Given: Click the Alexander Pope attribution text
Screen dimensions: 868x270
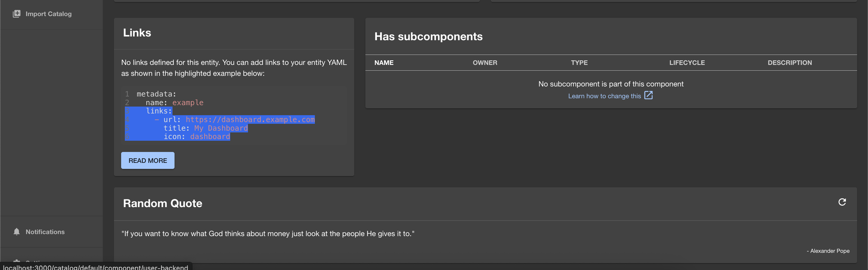Looking at the screenshot, I should point(828,251).
